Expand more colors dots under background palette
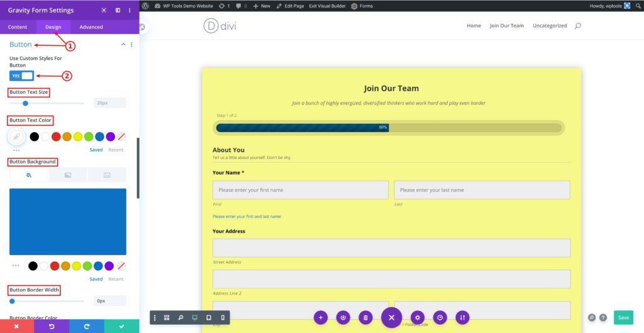 16,266
